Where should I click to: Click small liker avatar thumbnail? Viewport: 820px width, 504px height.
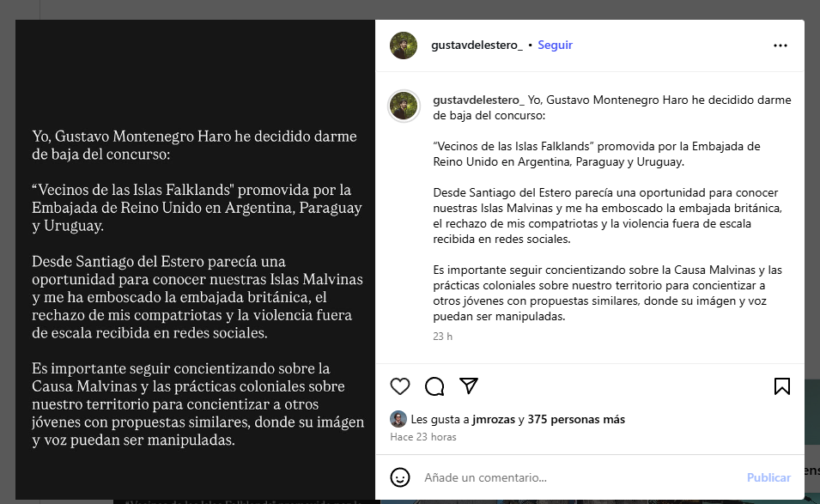398,419
